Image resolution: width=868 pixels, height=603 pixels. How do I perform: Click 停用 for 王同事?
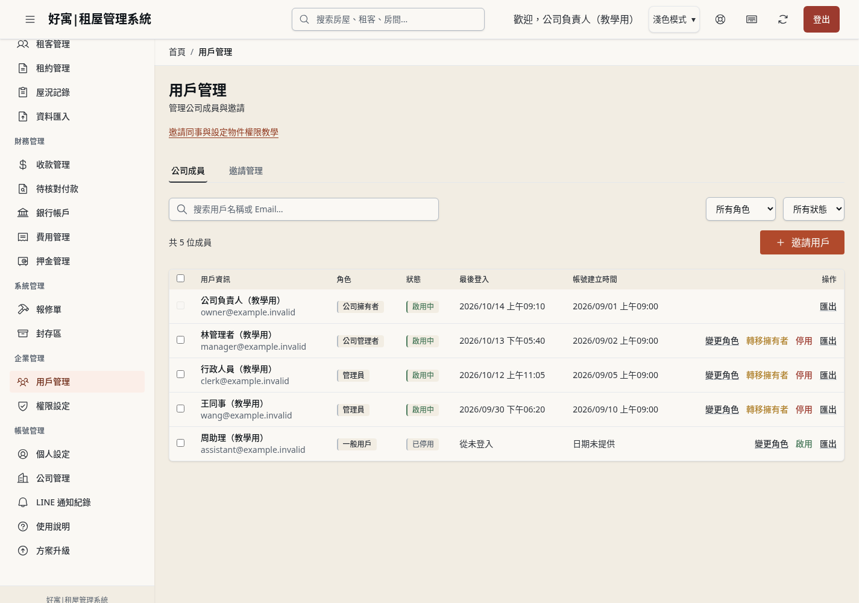click(x=804, y=409)
